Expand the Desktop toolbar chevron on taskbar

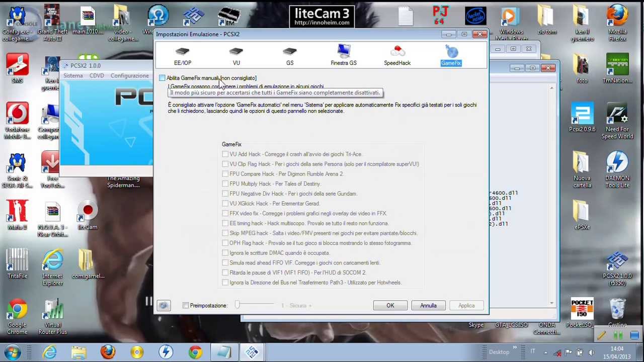515,348
